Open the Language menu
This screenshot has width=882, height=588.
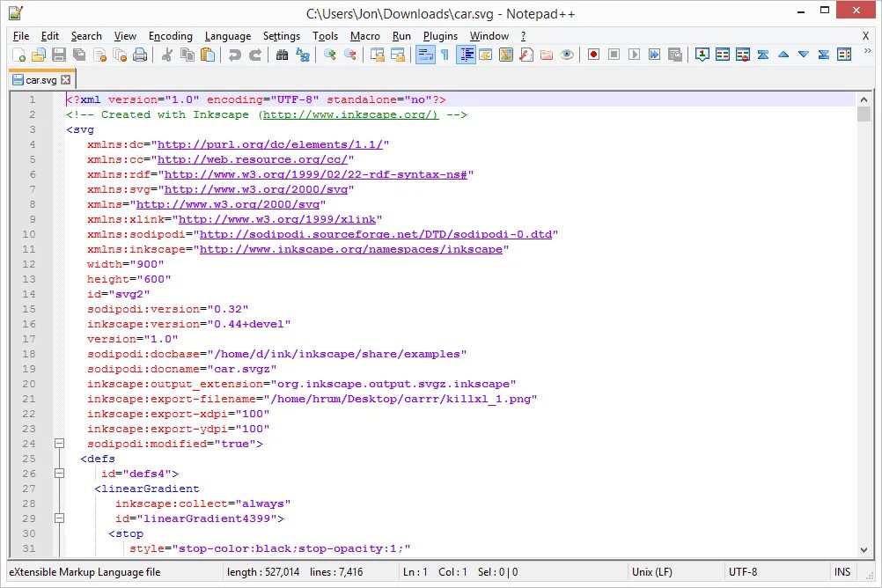point(228,36)
